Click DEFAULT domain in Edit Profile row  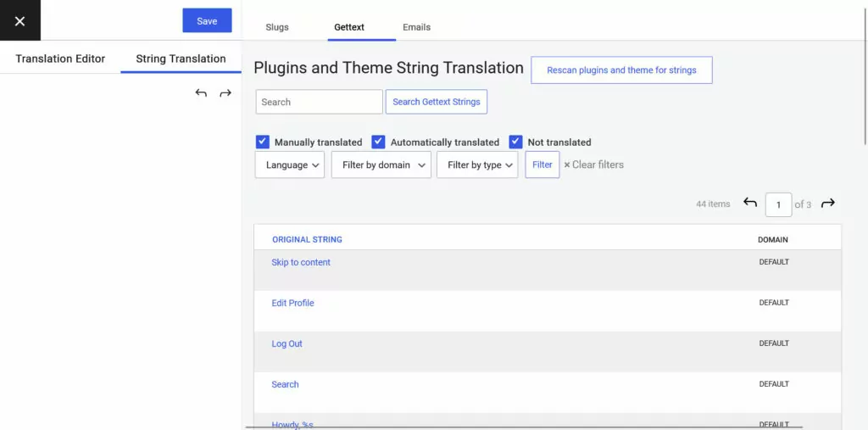[774, 303]
